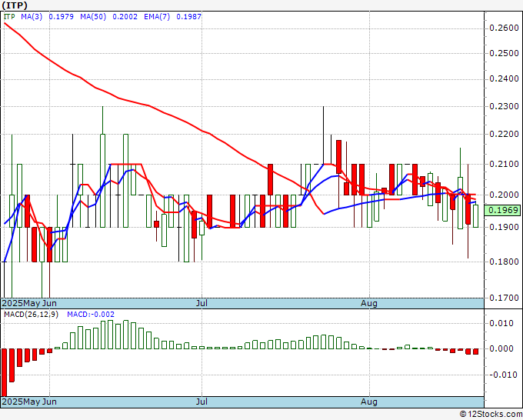Click the current price tag 0.1969
The width and height of the screenshot is (523, 420).
[x=502, y=210]
